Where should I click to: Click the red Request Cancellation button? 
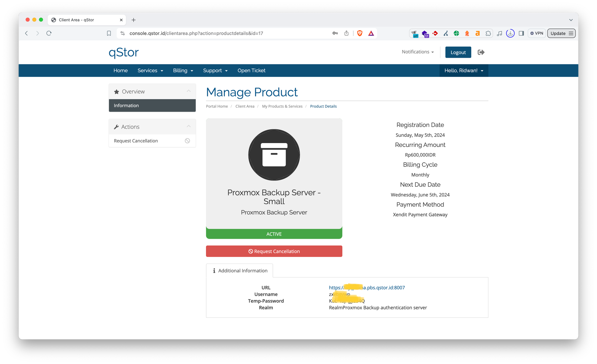click(x=274, y=251)
